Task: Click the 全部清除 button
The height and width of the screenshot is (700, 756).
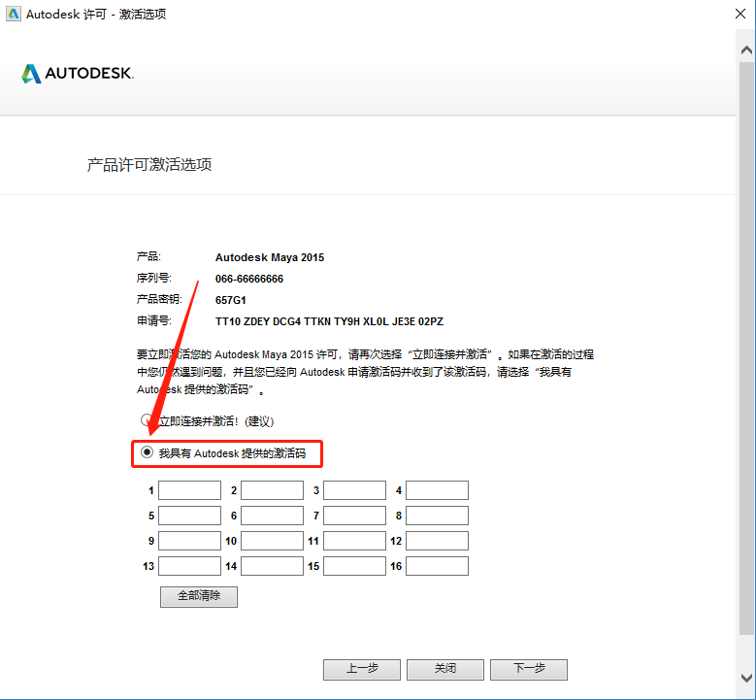Action: click(199, 597)
